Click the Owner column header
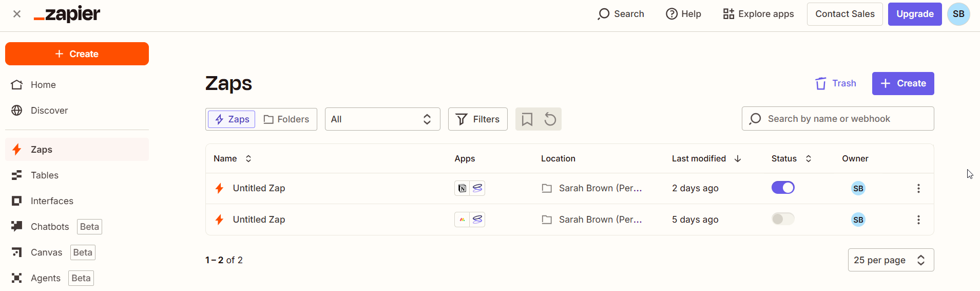This screenshot has height=291, width=980. [x=855, y=159]
